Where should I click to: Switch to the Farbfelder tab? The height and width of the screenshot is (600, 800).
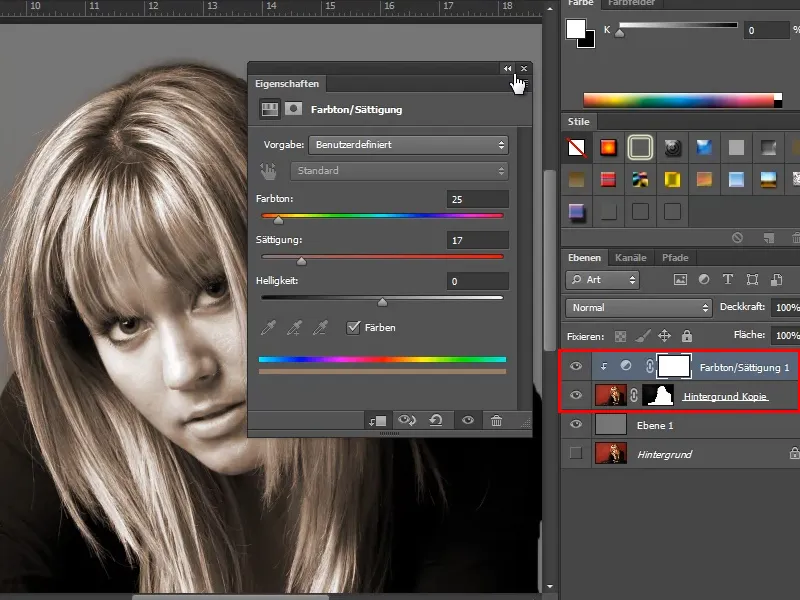coord(631,3)
